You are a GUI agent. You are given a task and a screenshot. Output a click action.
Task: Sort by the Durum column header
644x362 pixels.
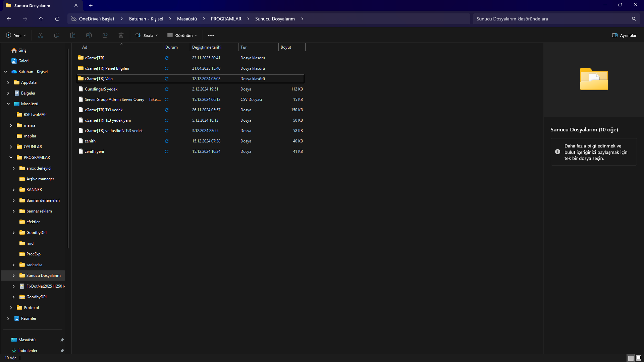coord(176,47)
